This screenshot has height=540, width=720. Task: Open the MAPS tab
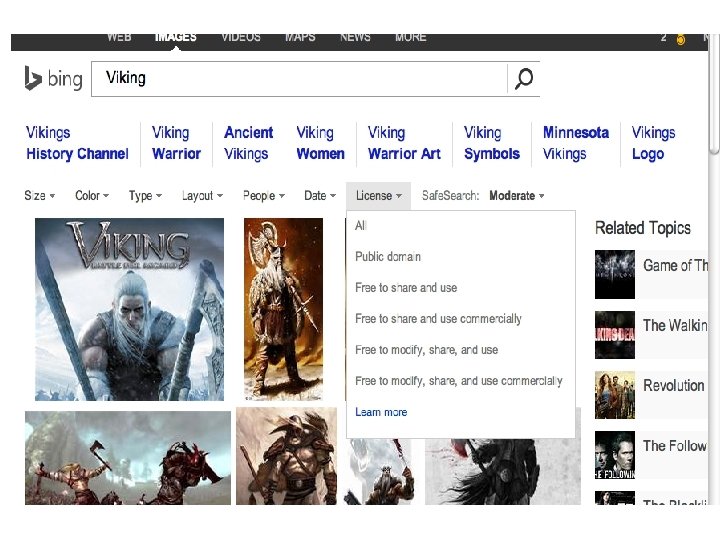click(x=300, y=38)
